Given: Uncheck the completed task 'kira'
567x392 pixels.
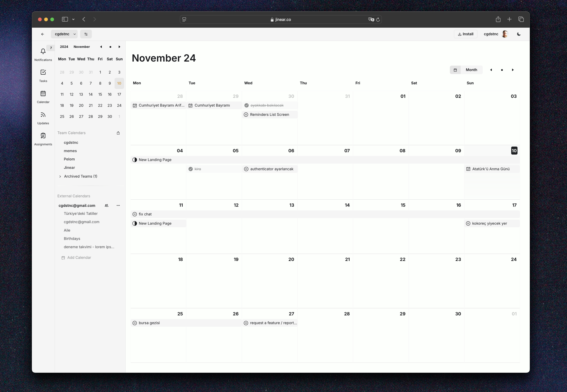Looking at the screenshot, I should 190,169.
